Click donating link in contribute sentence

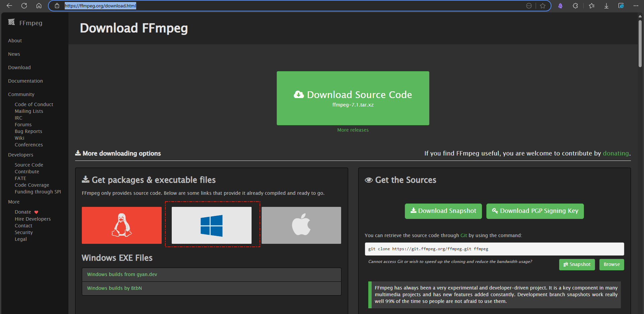pyautogui.click(x=616, y=153)
